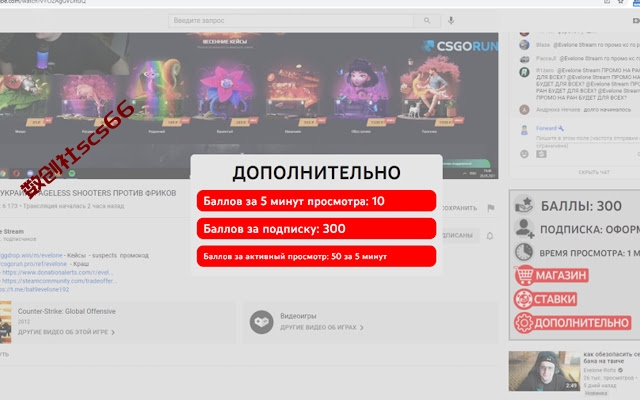Click the Evelone Rofls channel name
This screenshot has height=400, width=640.
pos(600,370)
